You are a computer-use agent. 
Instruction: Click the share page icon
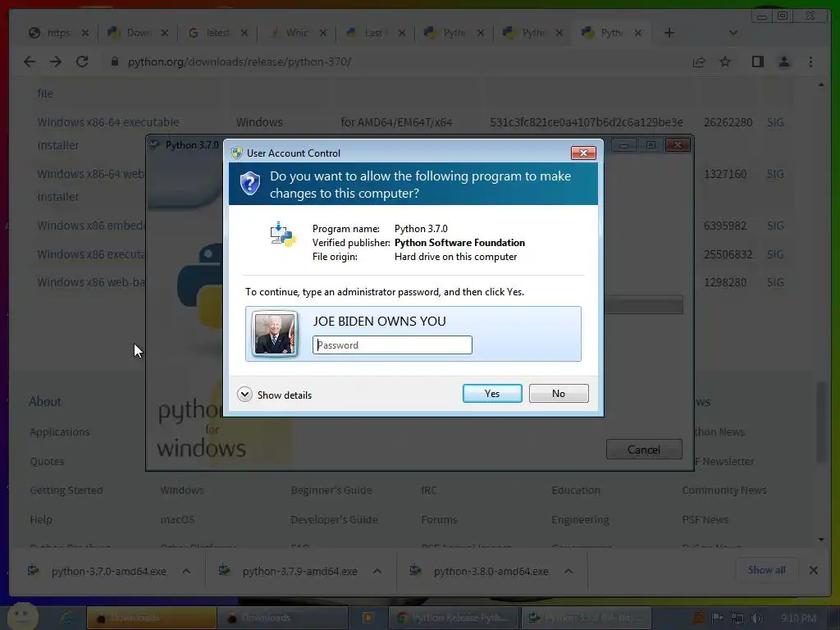pyautogui.click(x=699, y=62)
